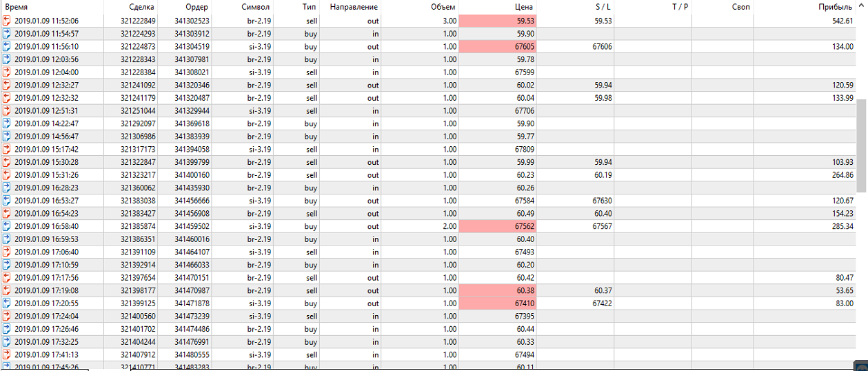Sort deals by the Прибыль column

[x=837, y=7]
